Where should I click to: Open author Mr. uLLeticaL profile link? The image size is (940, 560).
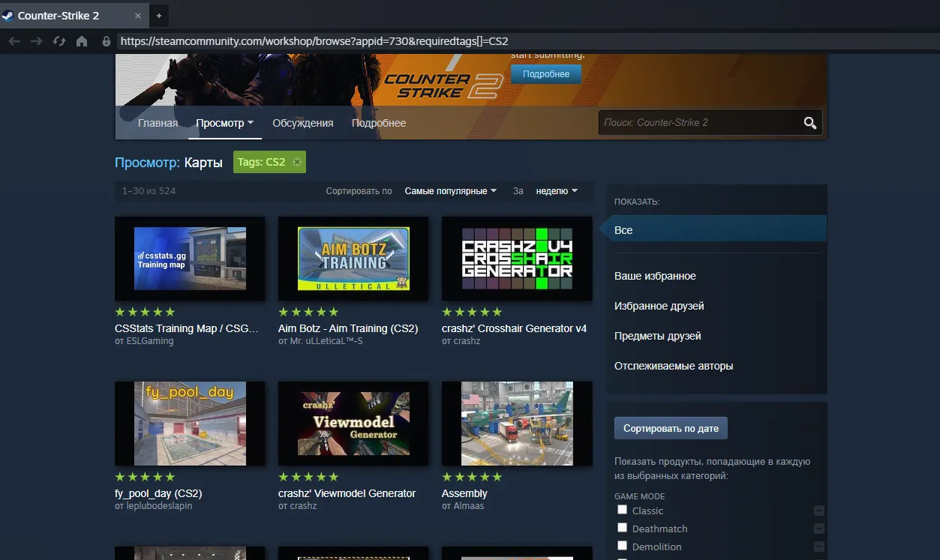coord(326,341)
